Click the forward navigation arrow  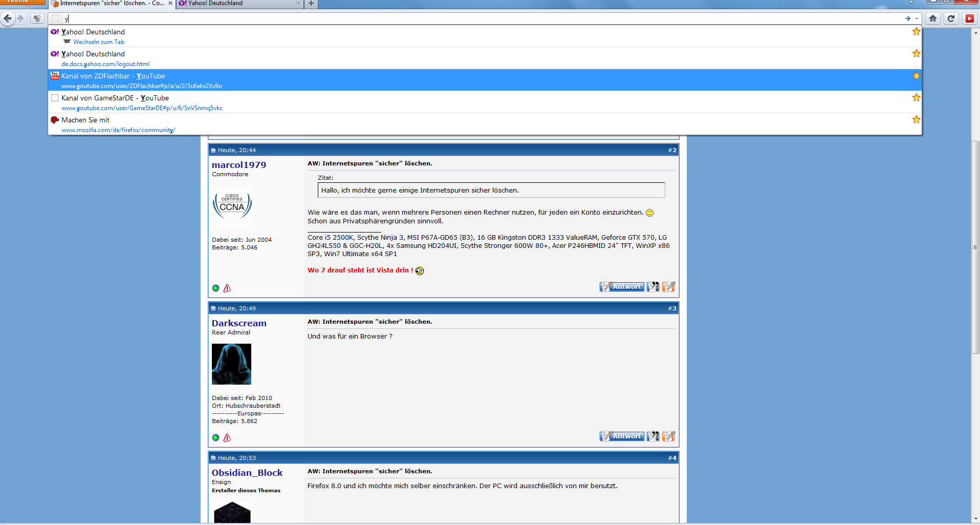pos(20,18)
